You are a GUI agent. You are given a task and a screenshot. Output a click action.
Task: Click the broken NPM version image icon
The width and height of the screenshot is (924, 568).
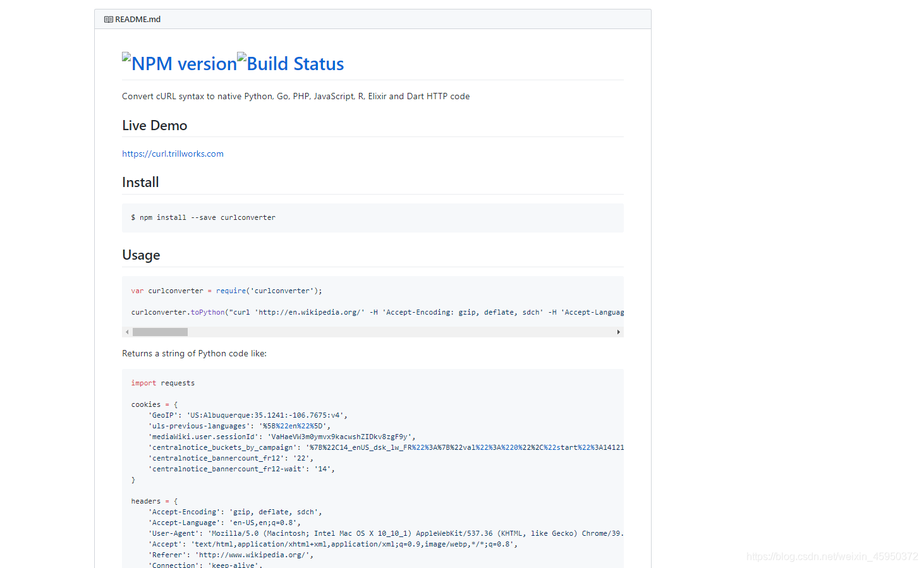[126, 57]
